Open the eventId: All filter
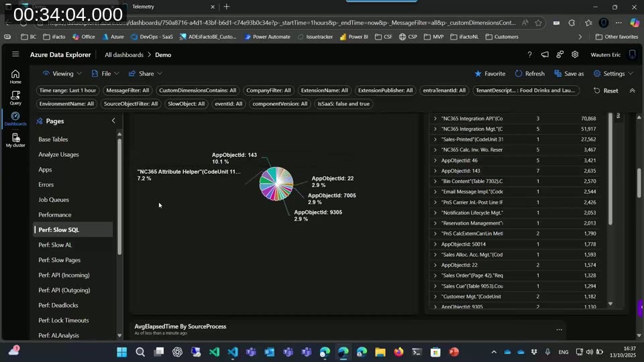This screenshot has width=644, height=362. point(228,104)
